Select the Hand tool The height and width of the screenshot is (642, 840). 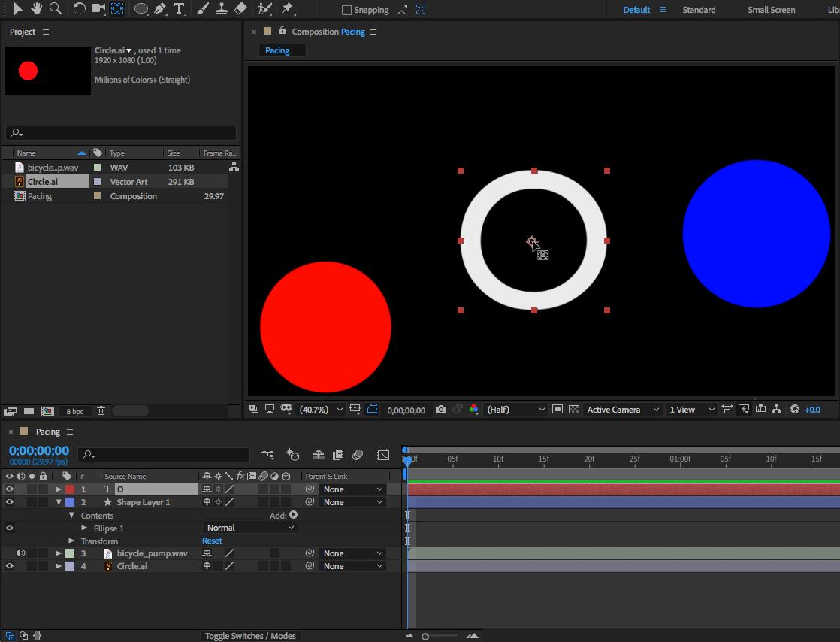coord(36,9)
